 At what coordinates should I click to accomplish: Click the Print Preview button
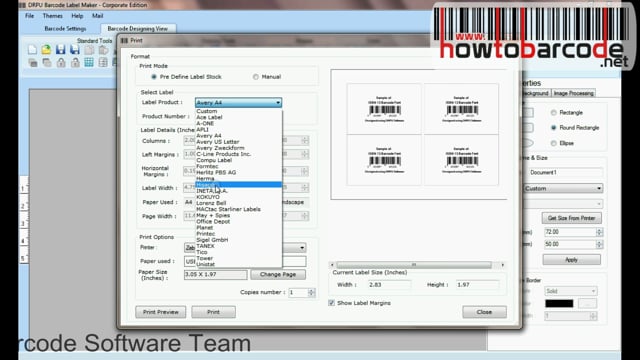[161, 312]
